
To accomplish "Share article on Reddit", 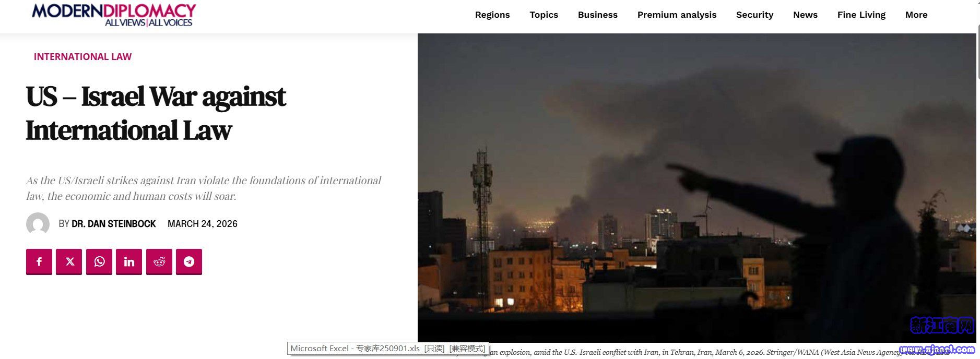I will [x=159, y=261].
